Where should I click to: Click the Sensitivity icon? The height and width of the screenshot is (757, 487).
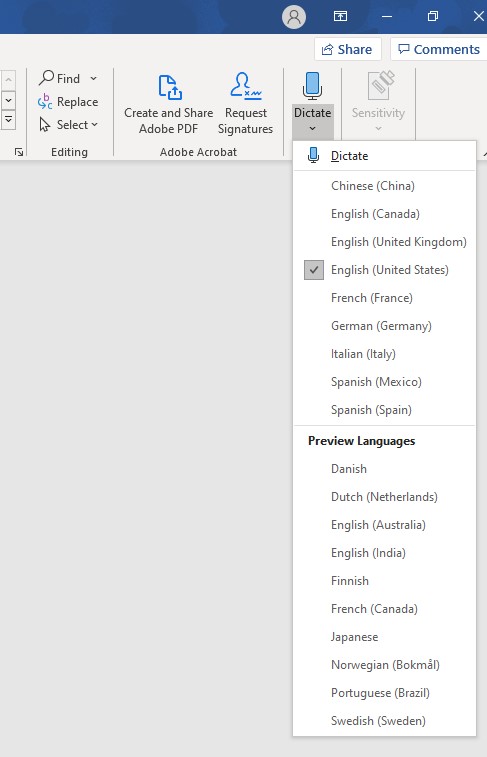point(381,85)
